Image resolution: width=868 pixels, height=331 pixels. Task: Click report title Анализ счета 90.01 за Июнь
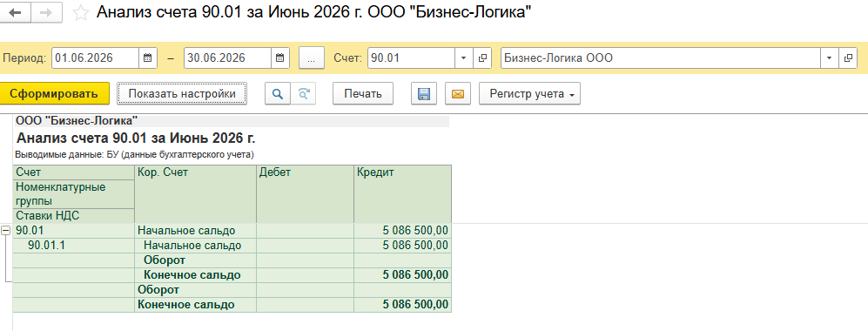tap(136, 138)
